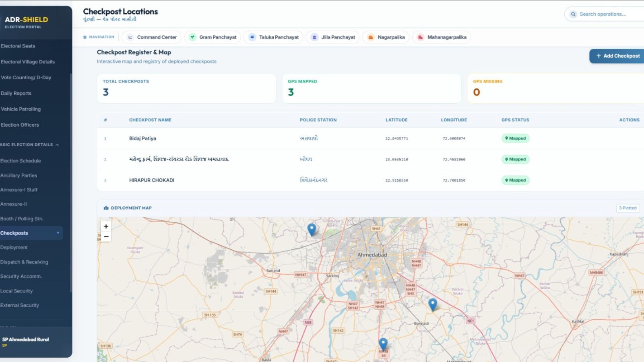This screenshot has height=362, width=644.
Task: Open Vehicle Patrolling in the sidebar
Action: point(21,109)
